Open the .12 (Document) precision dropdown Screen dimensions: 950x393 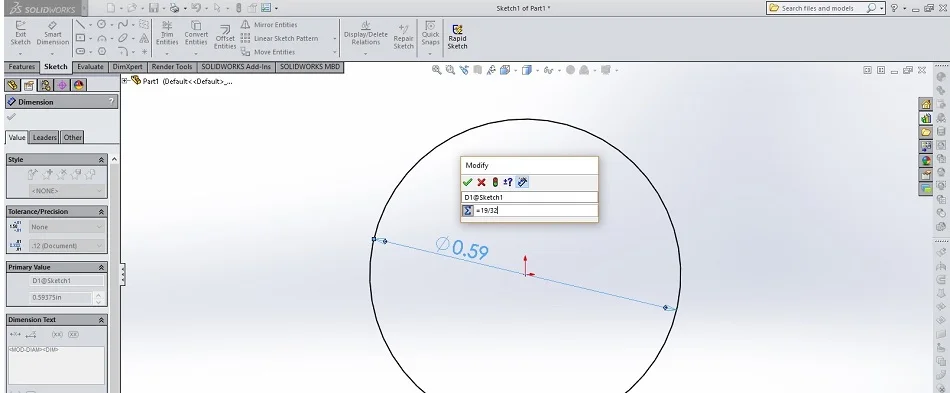[x=67, y=246]
